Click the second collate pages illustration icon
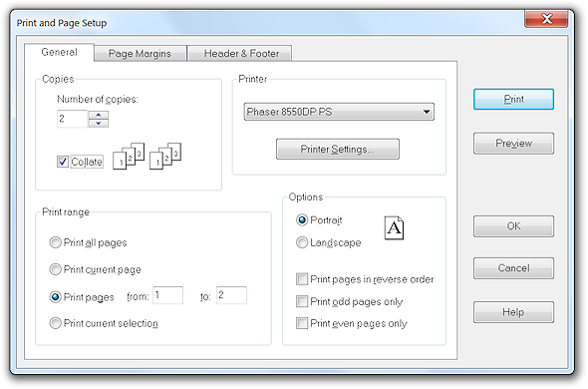588x389 pixels. click(165, 157)
